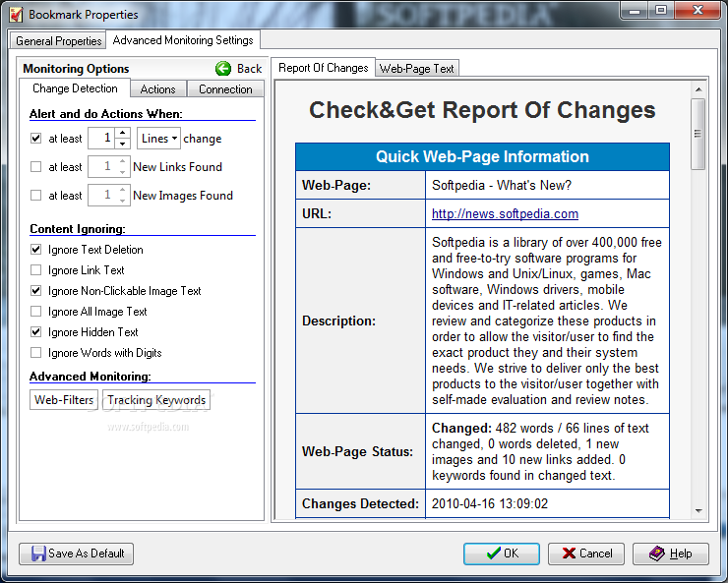Uncheck Ignore Hidden Text

coord(35,332)
